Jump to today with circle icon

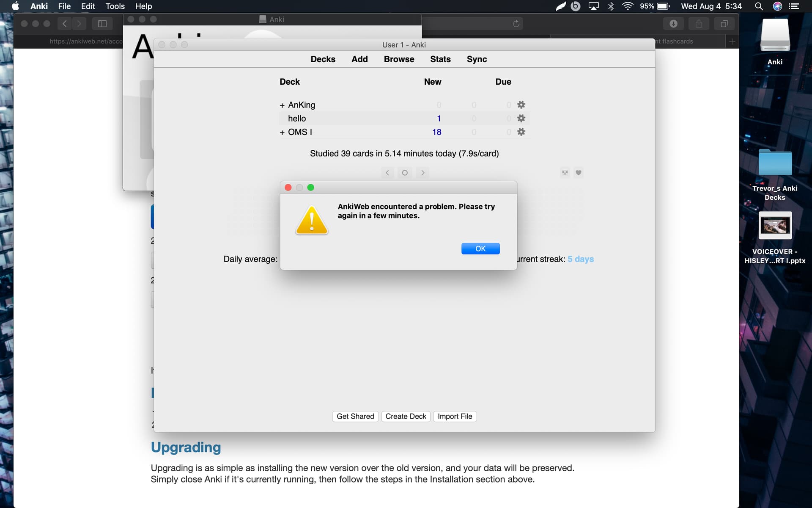(x=405, y=173)
